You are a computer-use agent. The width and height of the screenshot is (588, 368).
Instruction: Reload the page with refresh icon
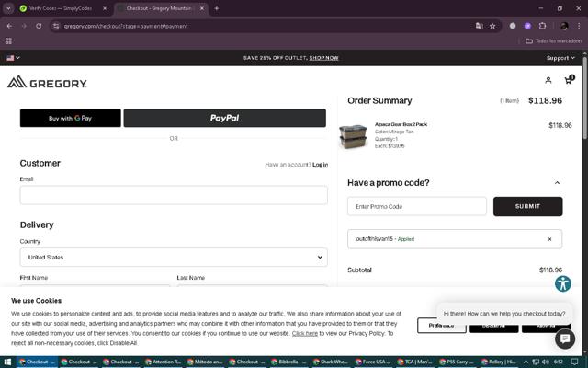39,26
